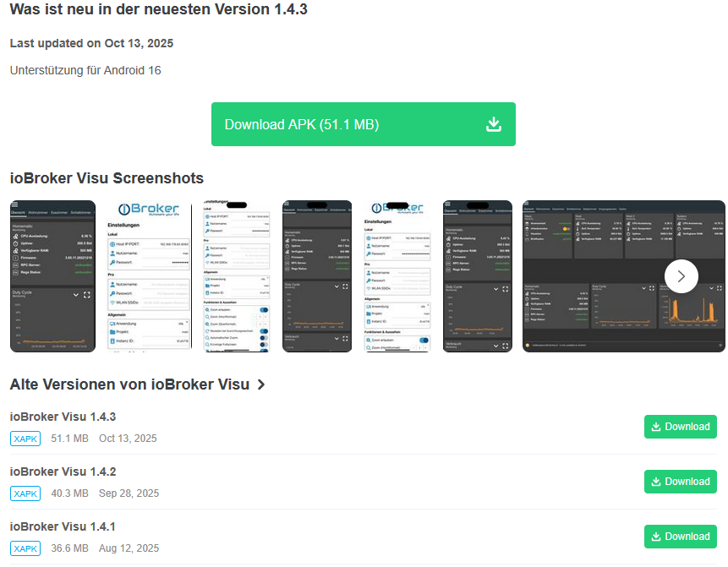Click the XAPK badge under ioBroker Visu 1.4.2
Screen dimensions: 728x567
click(x=25, y=493)
